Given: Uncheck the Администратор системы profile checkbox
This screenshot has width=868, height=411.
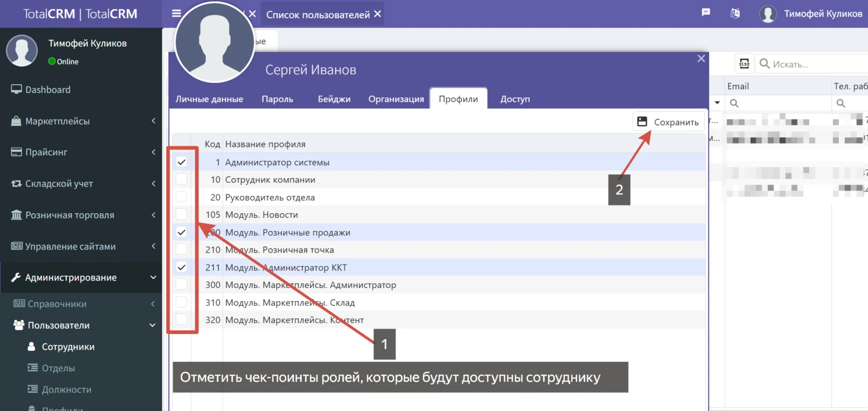Looking at the screenshot, I should coord(182,162).
